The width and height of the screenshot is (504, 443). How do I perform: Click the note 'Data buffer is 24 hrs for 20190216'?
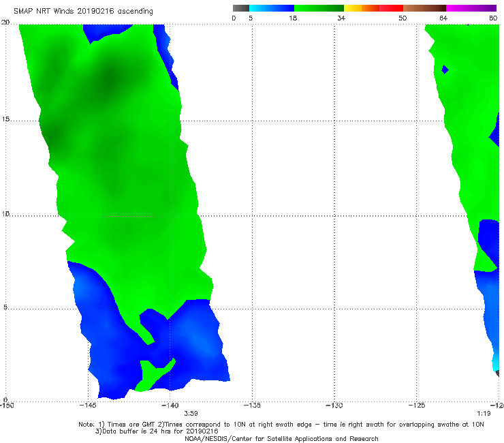pyautogui.click(x=157, y=431)
